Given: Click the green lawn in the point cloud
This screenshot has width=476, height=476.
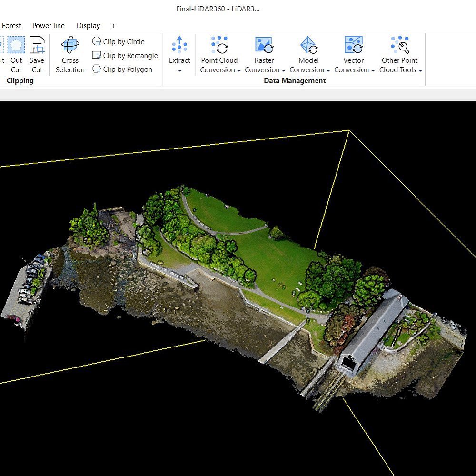Looking at the screenshot, I should [x=273, y=258].
